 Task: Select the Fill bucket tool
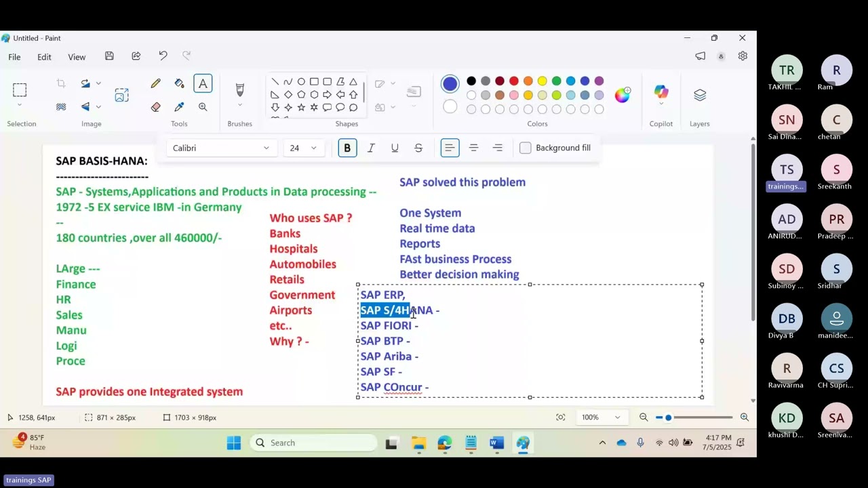179,84
